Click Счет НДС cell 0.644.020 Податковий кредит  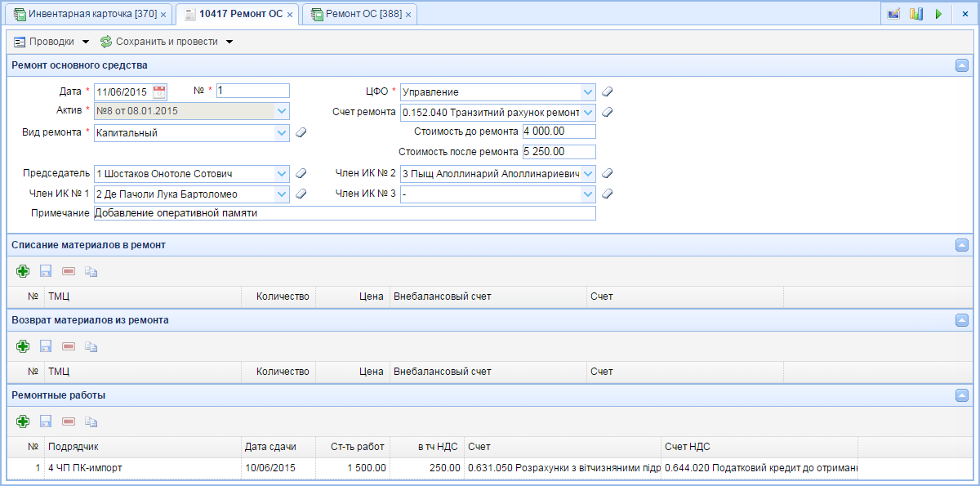[x=760, y=468]
